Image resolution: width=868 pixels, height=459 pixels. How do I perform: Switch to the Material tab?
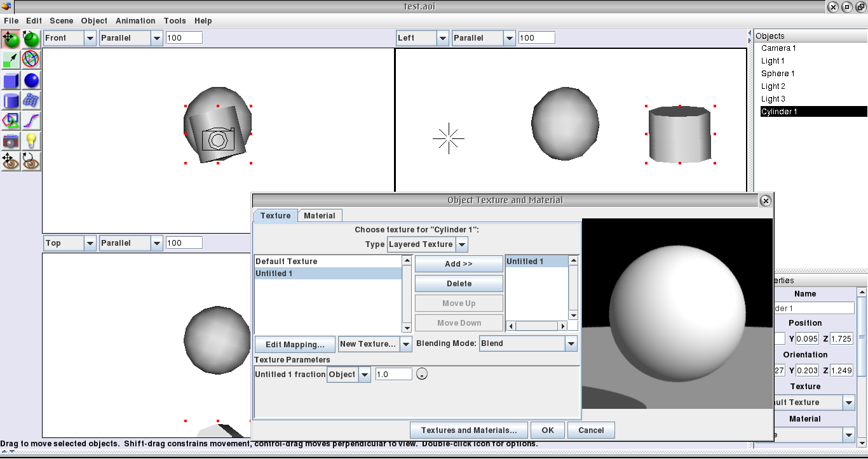[319, 216]
